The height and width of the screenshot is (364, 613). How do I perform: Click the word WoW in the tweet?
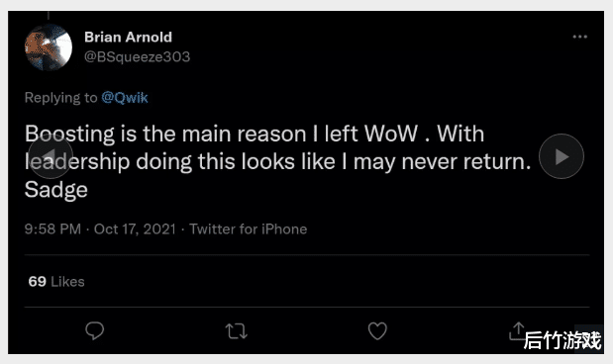(x=391, y=134)
